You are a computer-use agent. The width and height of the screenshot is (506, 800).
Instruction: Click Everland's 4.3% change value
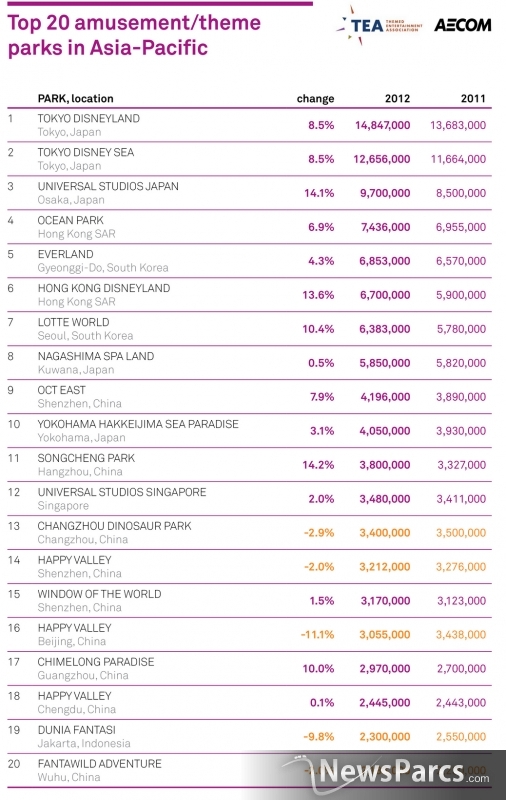coord(321,261)
